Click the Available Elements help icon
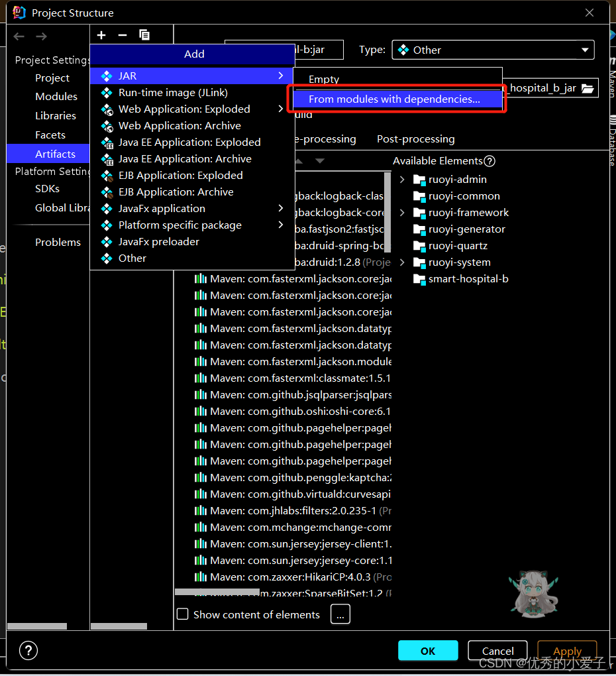The height and width of the screenshot is (676, 616). (x=489, y=161)
